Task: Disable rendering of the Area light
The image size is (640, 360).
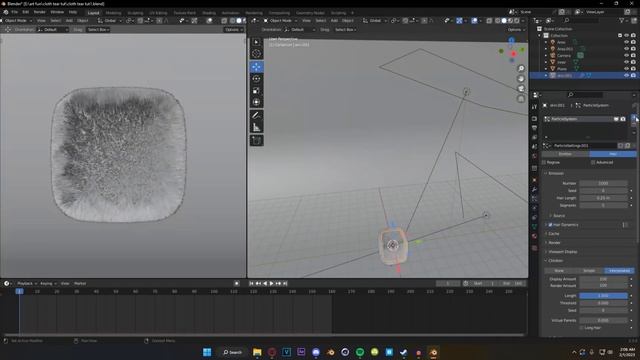Action: [633, 42]
